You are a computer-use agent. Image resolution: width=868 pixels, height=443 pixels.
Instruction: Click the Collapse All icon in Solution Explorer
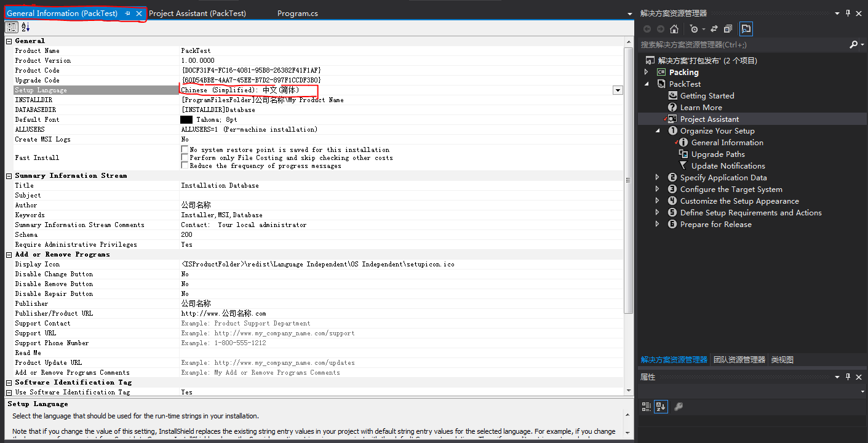728,28
